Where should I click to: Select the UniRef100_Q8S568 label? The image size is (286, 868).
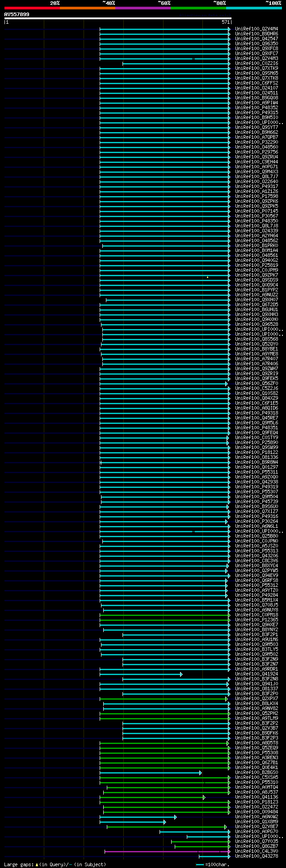click(x=257, y=339)
